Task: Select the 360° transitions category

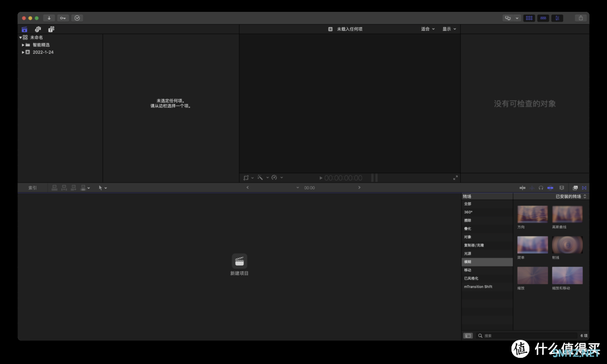Action: pos(487,212)
